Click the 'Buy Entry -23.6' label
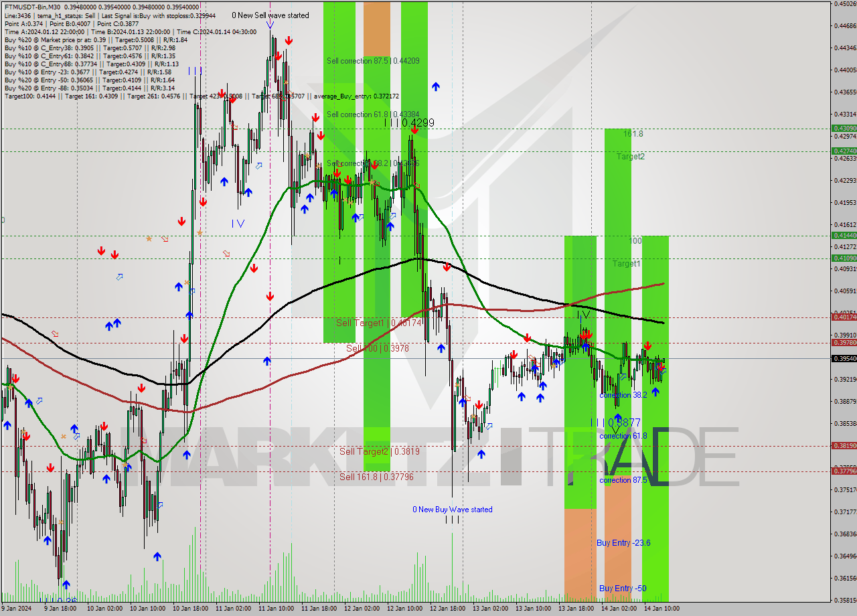Image resolution: width=857 pixels, height=616 pixels. coord(623,543)
